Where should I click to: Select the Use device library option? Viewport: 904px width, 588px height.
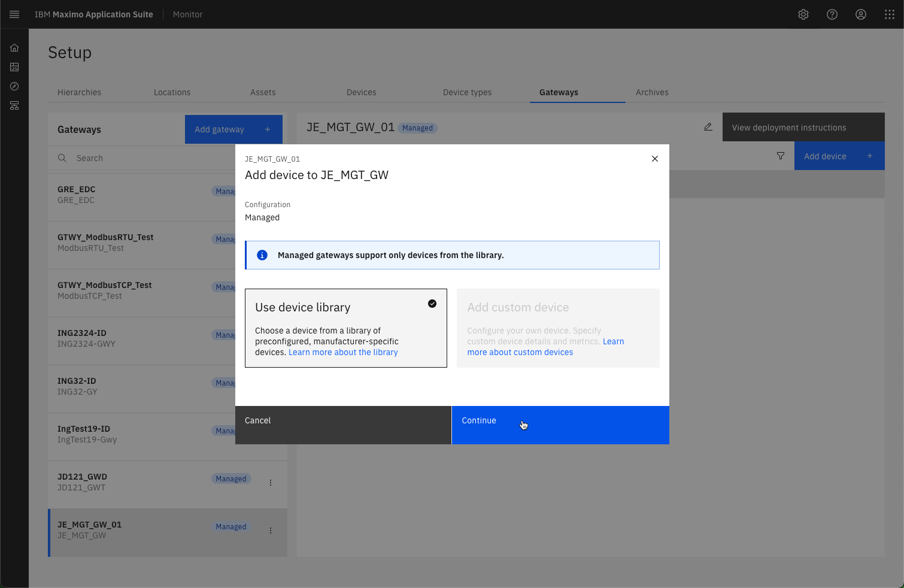pyautogui.click(x=346, y=328)
